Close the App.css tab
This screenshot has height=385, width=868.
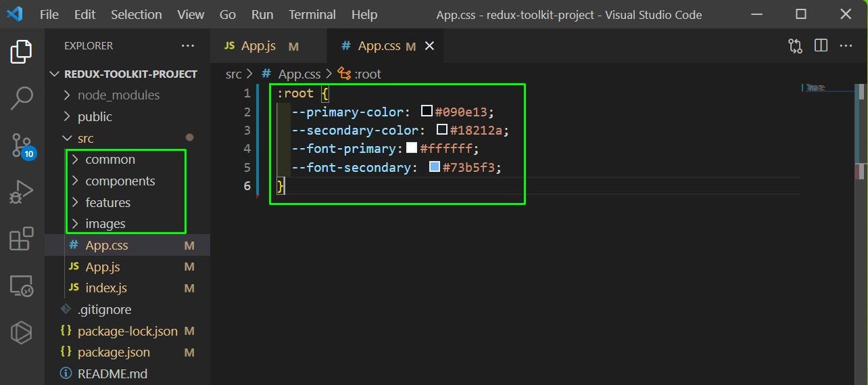(x=429, y=46)
